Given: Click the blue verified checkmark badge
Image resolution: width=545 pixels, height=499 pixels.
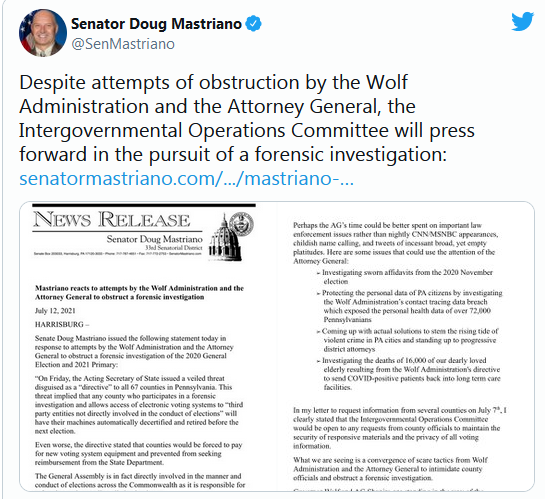Looking at the screenshot, I should point(254,24).
